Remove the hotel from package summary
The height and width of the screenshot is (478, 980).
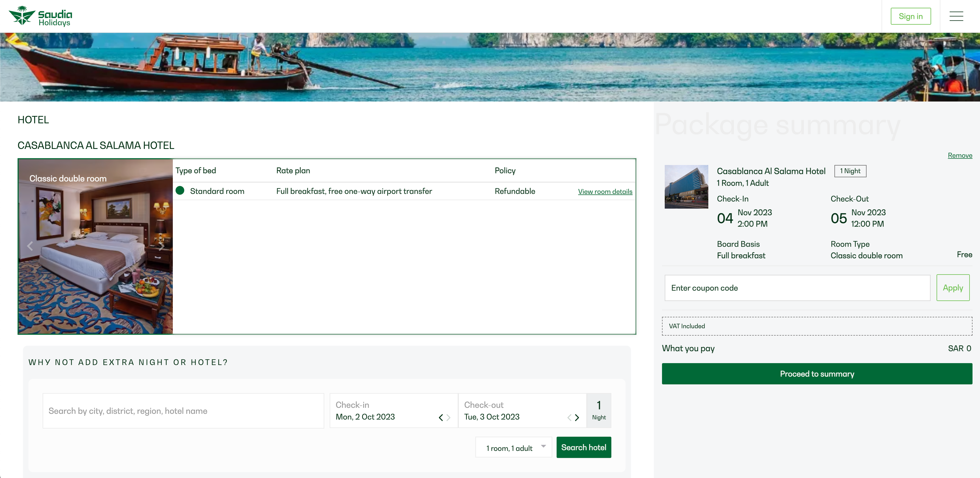pos(960,155)
